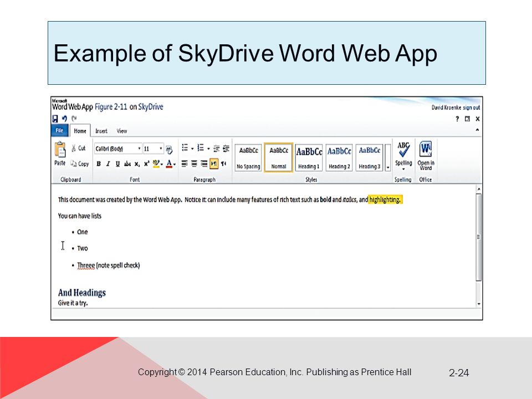
Task: Switch to the Insert tab
Action: [x=101, y=131]
